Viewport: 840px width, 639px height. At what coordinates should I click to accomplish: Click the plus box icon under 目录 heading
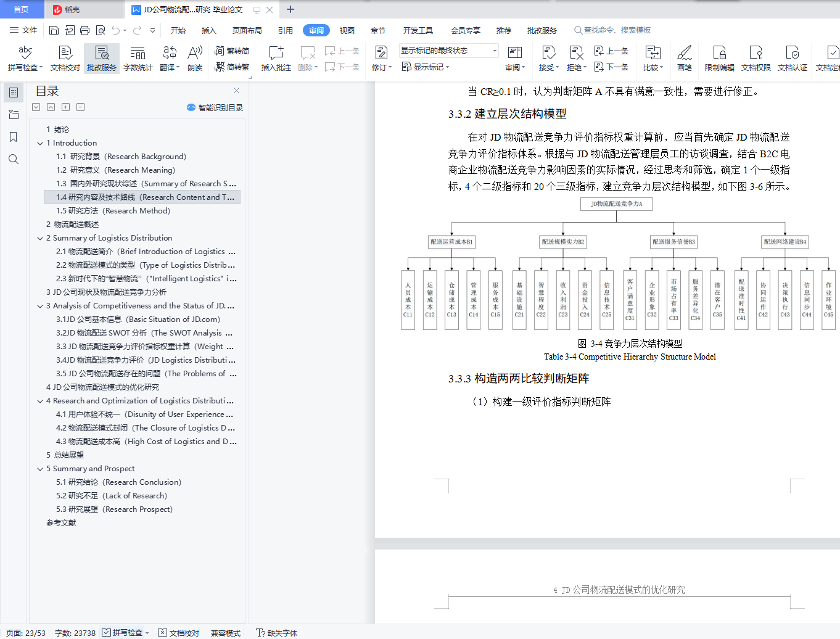66,107
